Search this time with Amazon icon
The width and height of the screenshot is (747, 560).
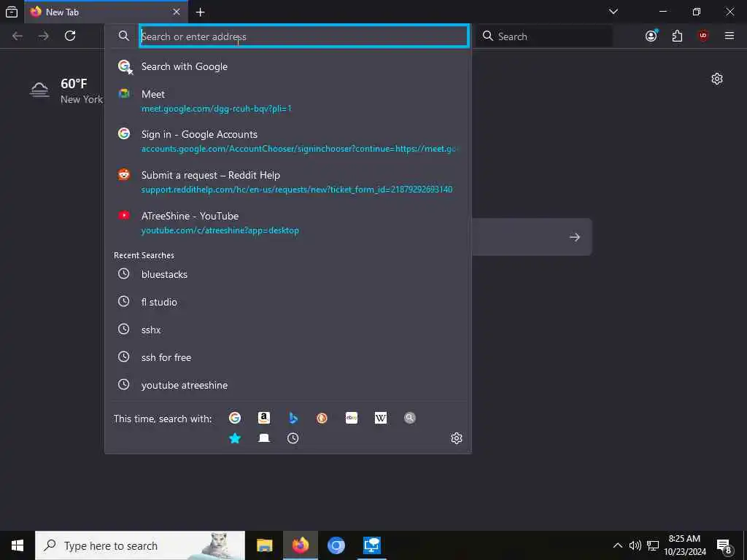264,418
